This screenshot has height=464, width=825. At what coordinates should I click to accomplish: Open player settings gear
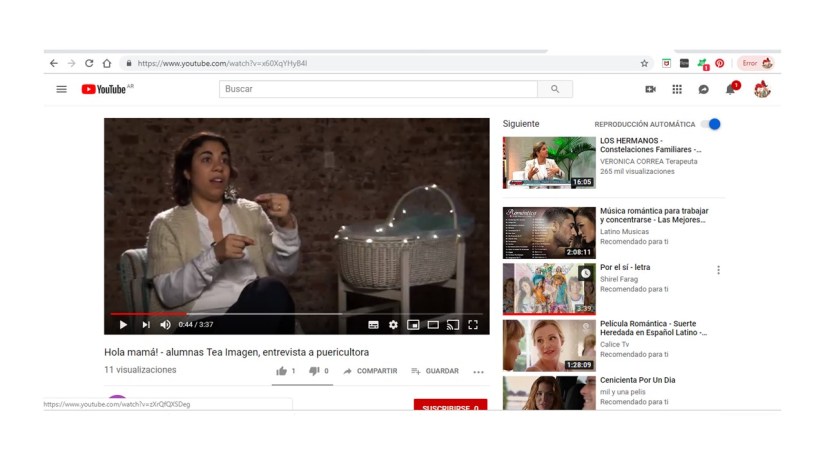pyautogui.click(x=393, y=325)
